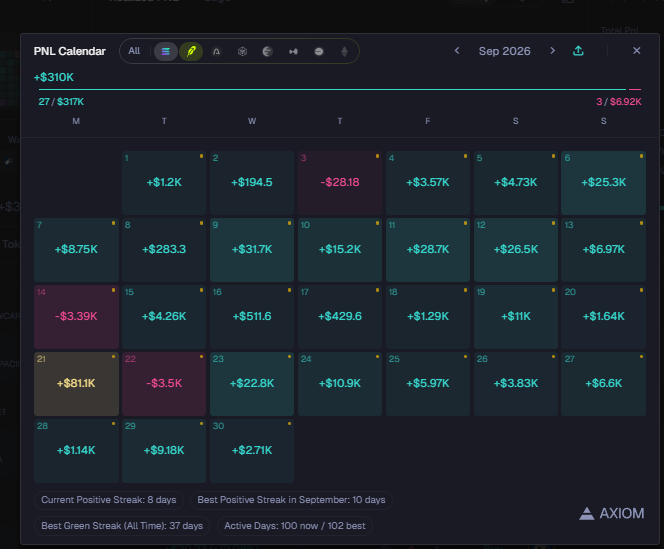Open day 10 cell showing +$15.2K
664x549 pixels.
tap(340, 250)
